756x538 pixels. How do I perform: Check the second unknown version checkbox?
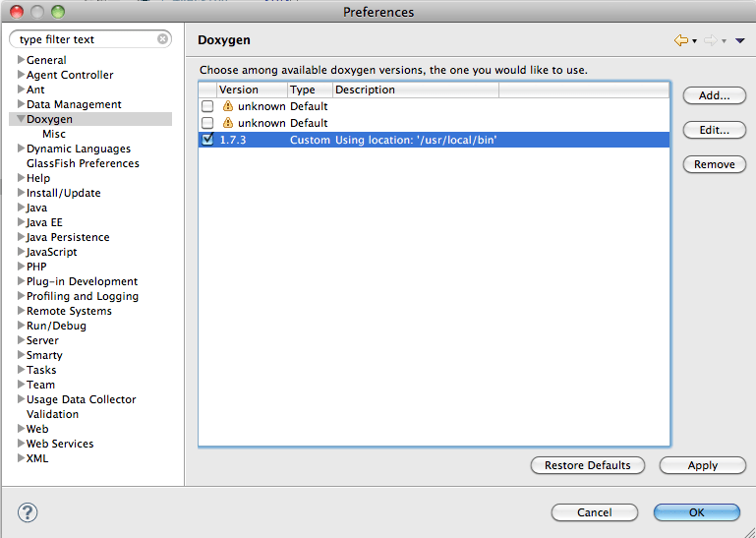(207, 123)
